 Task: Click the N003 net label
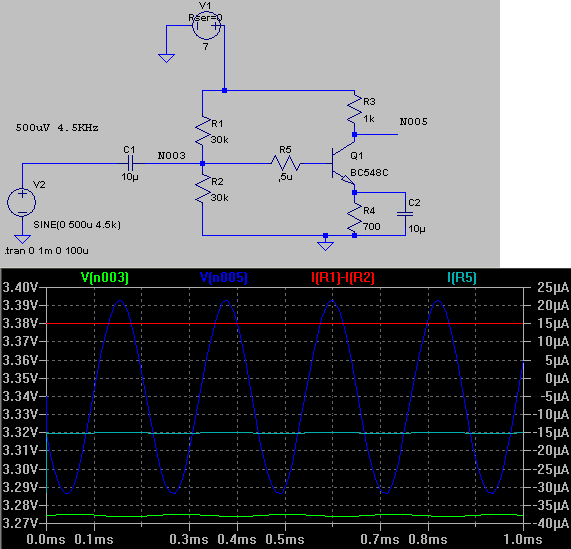tap(172, 156)
